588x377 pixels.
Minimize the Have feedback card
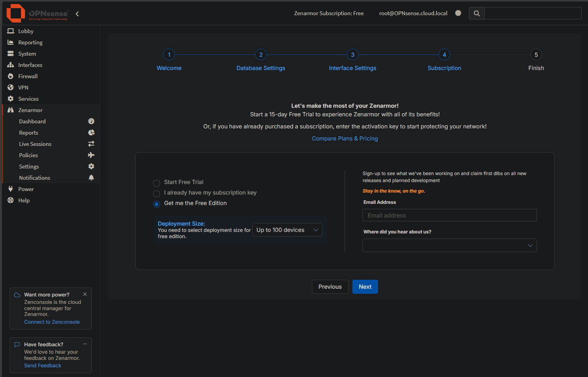(x=85, y=344)
